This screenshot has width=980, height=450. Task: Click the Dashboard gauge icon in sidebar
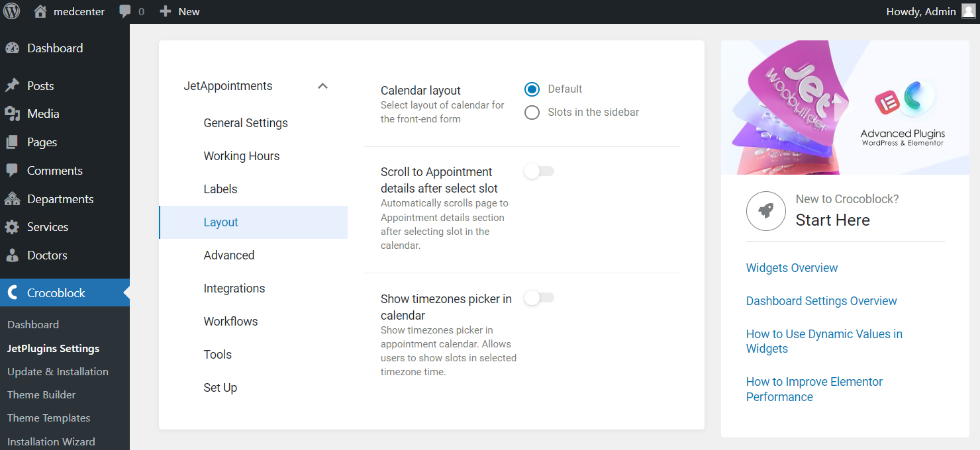coord(12,48)
